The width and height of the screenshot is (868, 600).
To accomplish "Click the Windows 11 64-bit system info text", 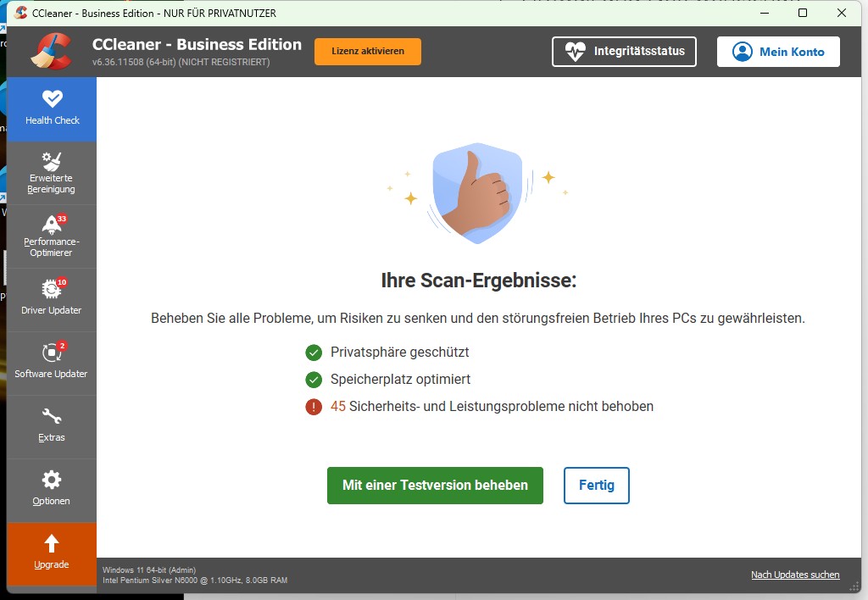I will (x=149, y=569).
